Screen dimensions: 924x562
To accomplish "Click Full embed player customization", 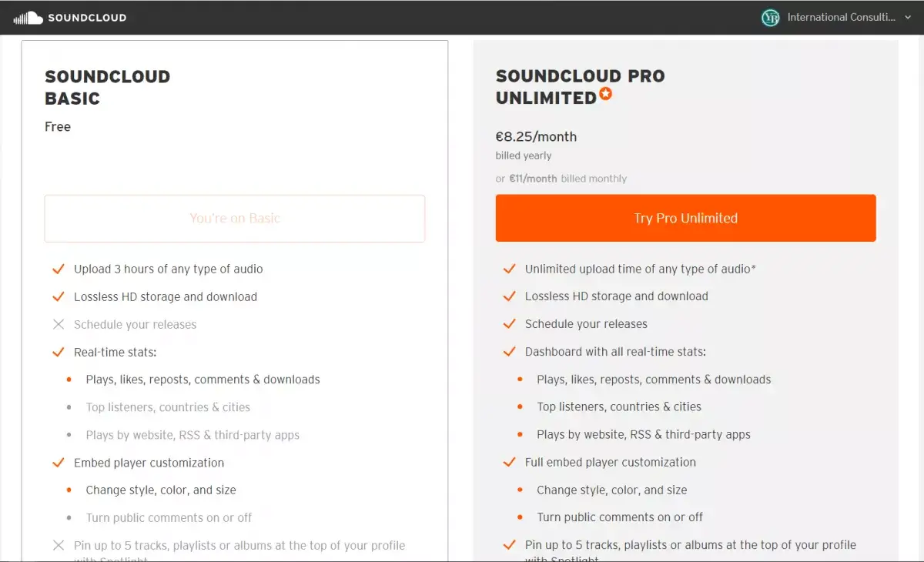I will click(x=611, y=463).
